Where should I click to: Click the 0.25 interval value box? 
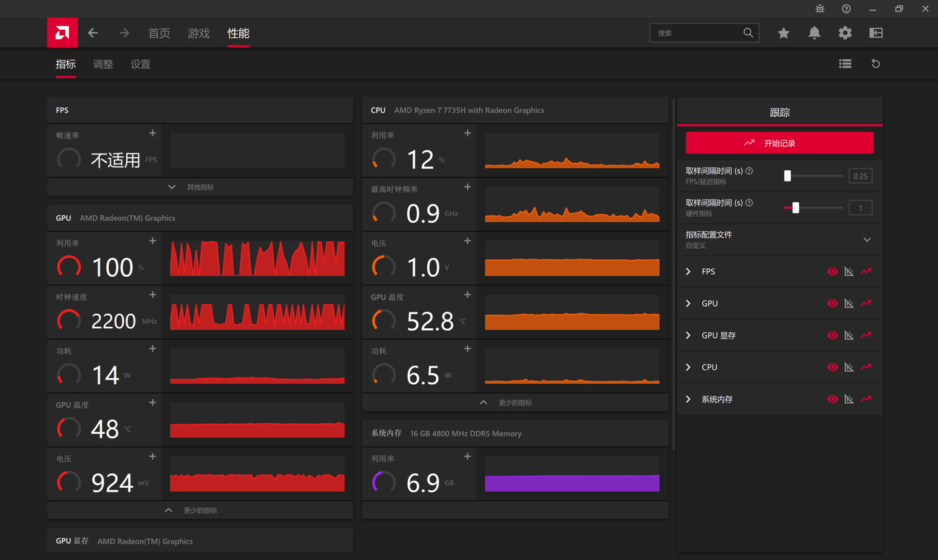click(860, 176)
